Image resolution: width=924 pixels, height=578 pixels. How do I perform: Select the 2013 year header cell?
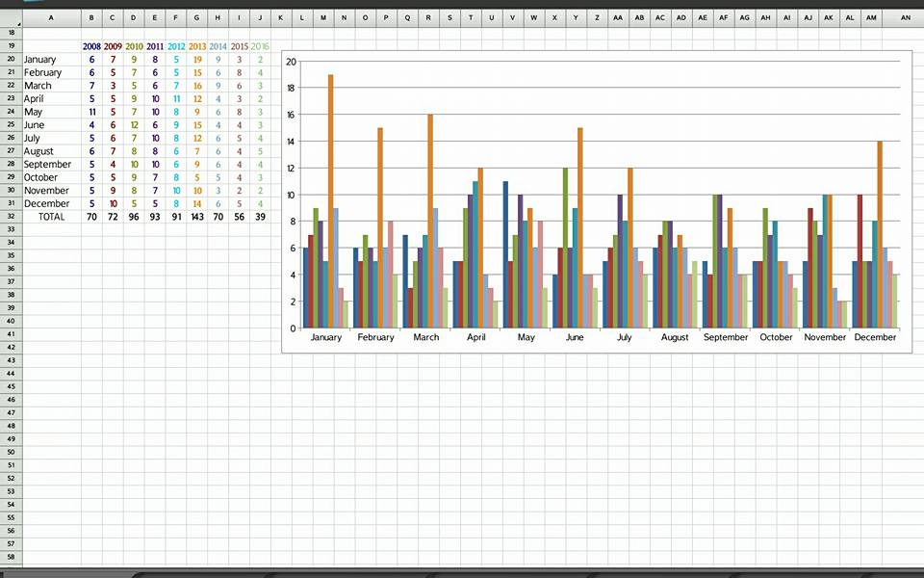click(197, 46)
